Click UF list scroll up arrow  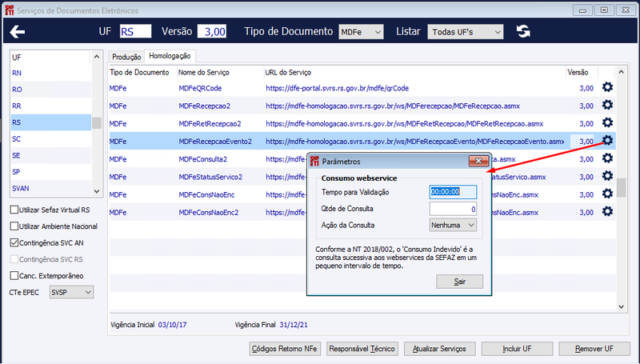tap(97, 57)
